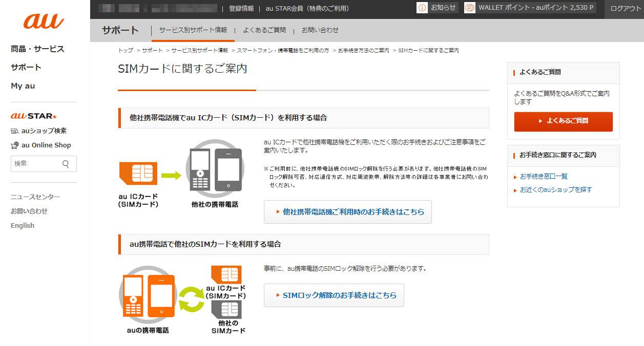Click breadcrumb トップ
This screenshot has height=346, width=644.
click(126, 51)
